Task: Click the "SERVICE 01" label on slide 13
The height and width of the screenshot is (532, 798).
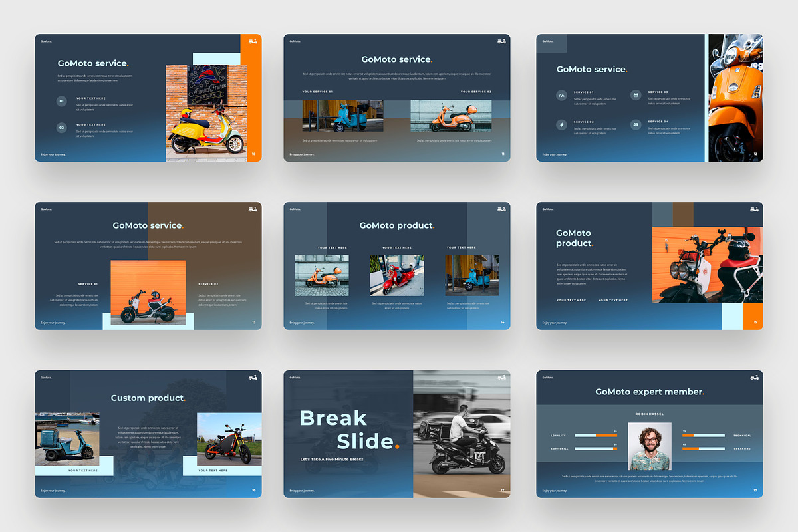Action: click(88, 284)
